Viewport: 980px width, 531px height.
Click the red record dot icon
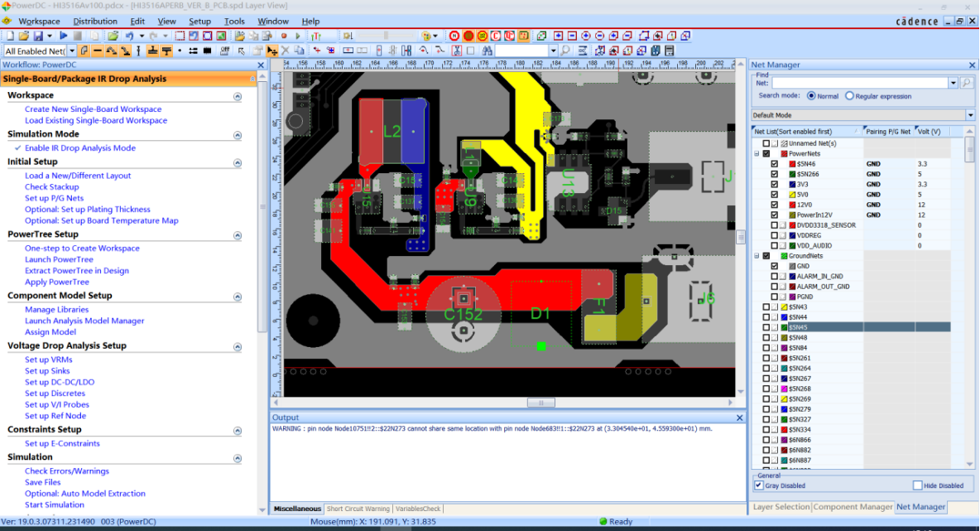click(x=284, y=36)
